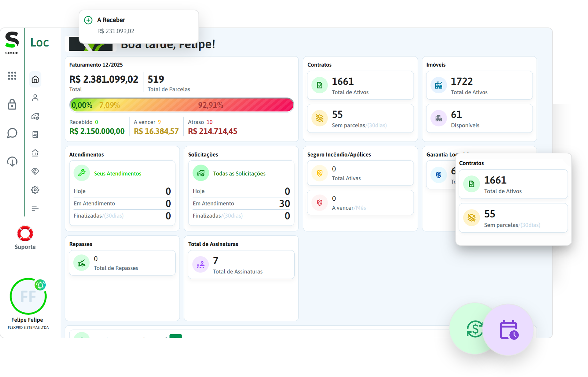Open the settings gear icon

[35, 190]
